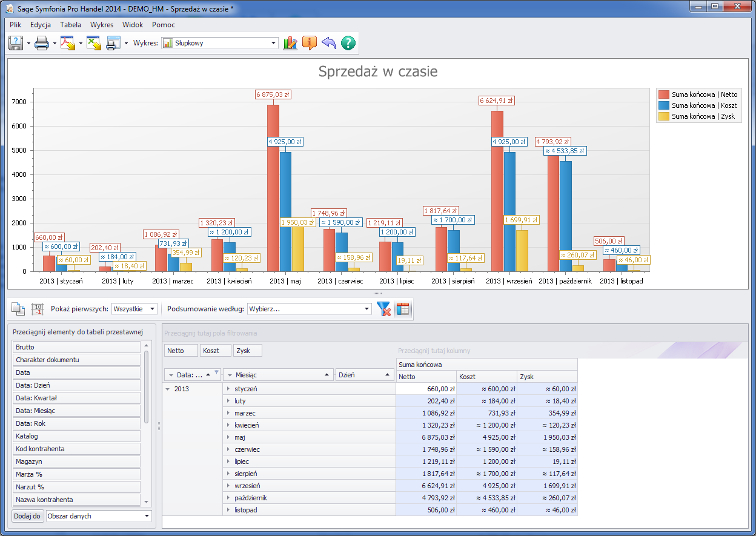Open the Wykres menu

pos(102,25)
